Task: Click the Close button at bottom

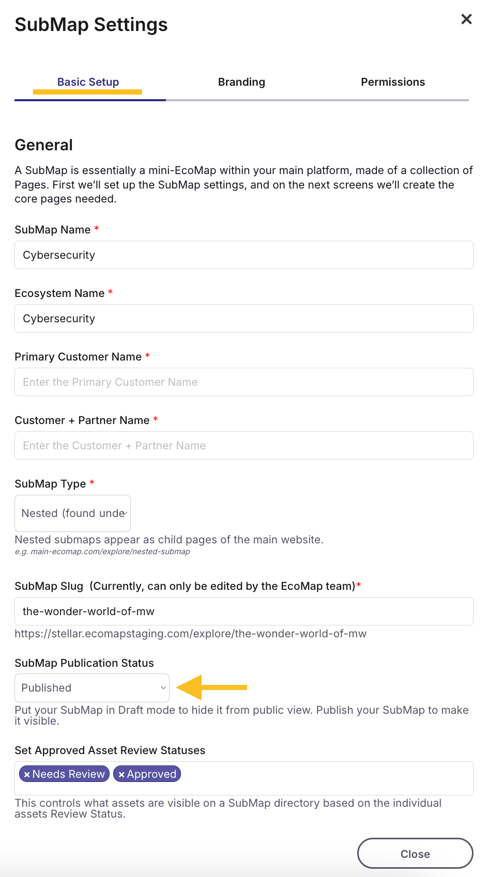Action: 415,854
